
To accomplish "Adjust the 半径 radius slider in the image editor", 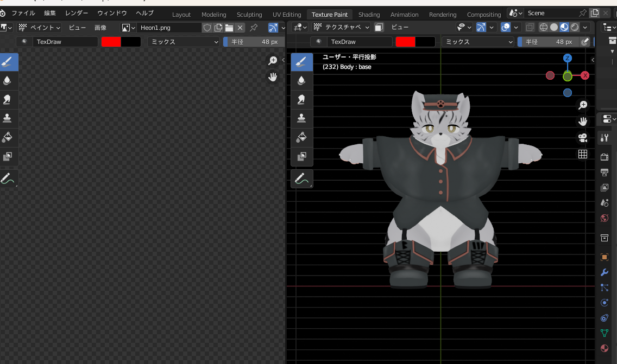I will pyautogui.click(x=254, y=42).
